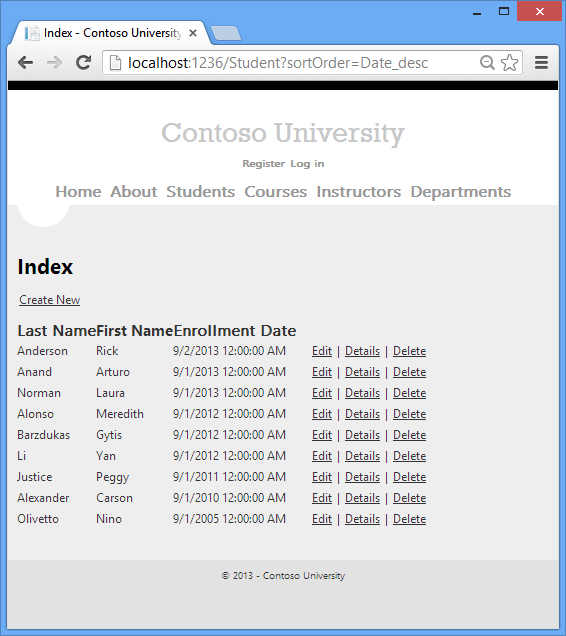
Task: Edit the Li Yan row
Action: [x=322, y=456]
